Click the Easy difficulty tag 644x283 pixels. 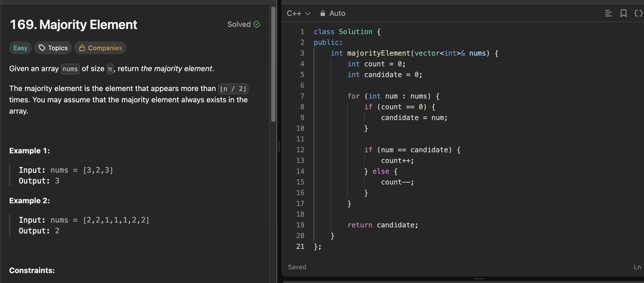pos(20,48)
